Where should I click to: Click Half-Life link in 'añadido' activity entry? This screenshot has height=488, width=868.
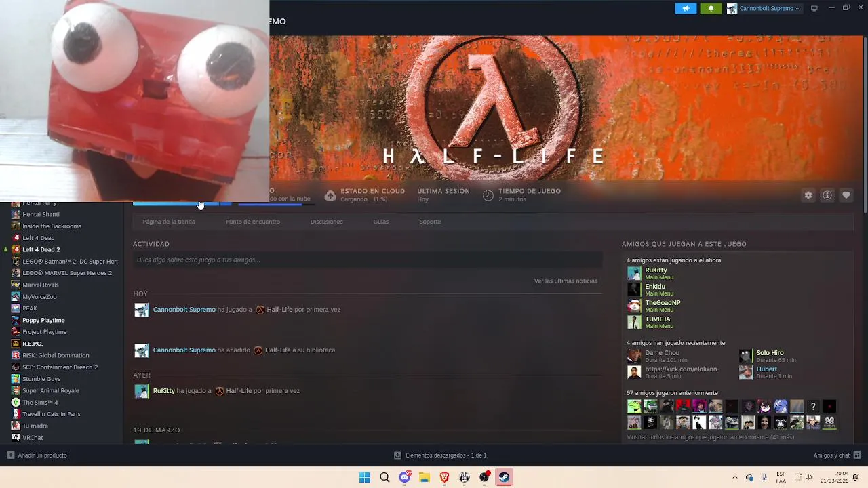(278, 350)
